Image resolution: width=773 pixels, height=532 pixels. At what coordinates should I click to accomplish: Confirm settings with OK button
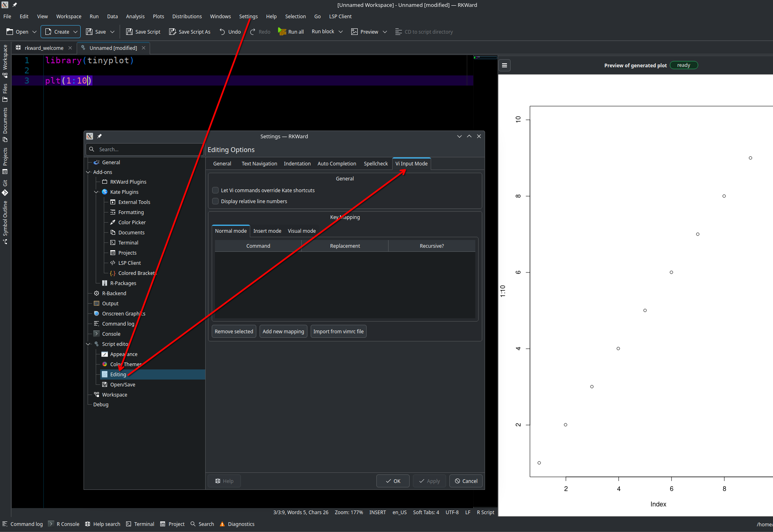[393, 481]
